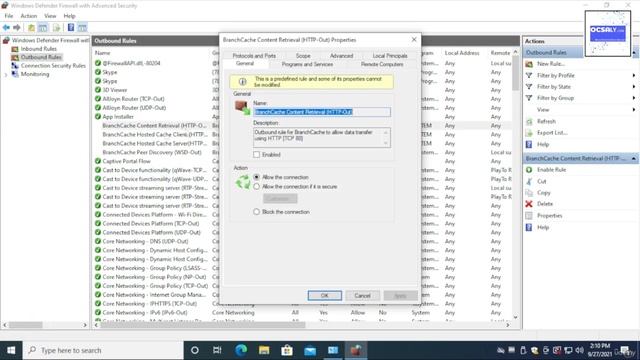Click rules list horizontal scrollbar
The image size is (640, 360).
click(x=203, y=325)
